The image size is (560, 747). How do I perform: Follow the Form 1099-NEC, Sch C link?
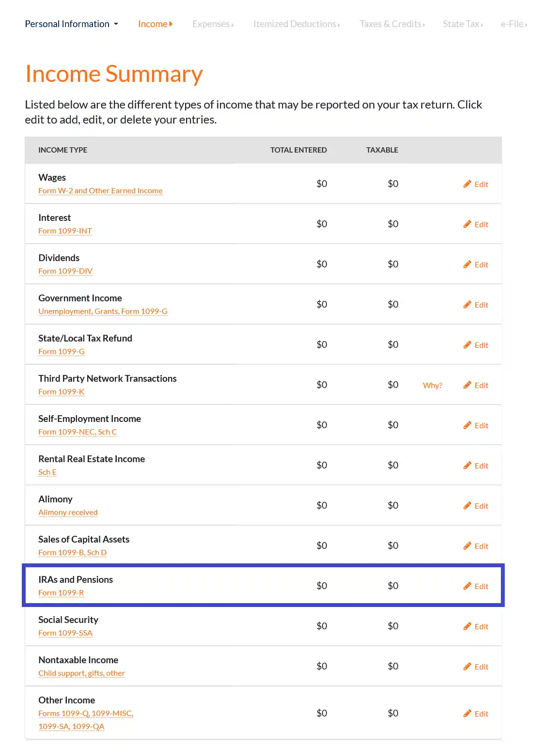point(78,432)
